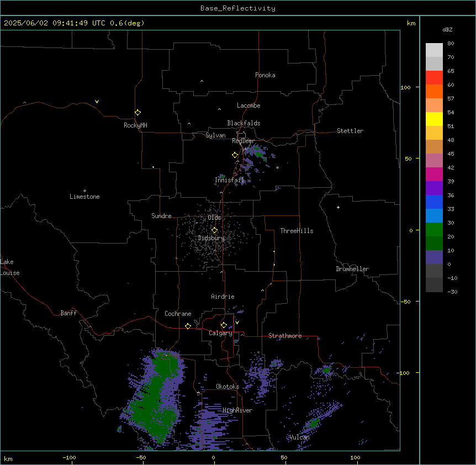
Task: Click the Banff label
Action: (x=68, y=313)
